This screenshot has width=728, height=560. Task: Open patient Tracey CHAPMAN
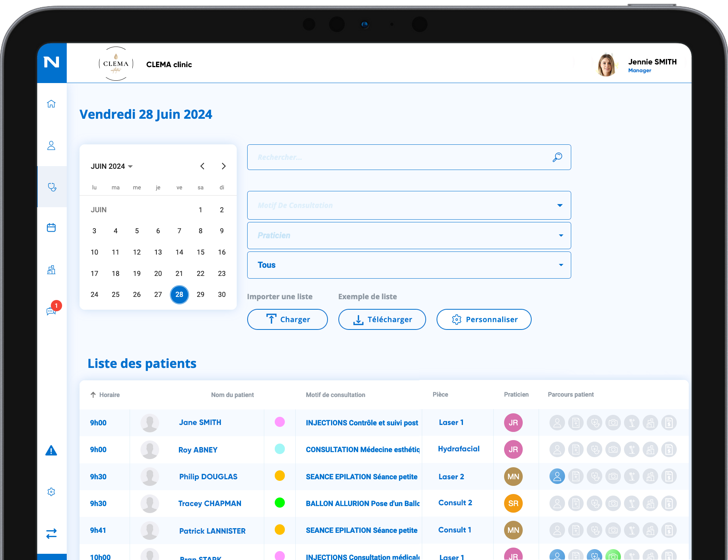pyautogui.click(x=210, y=503)
